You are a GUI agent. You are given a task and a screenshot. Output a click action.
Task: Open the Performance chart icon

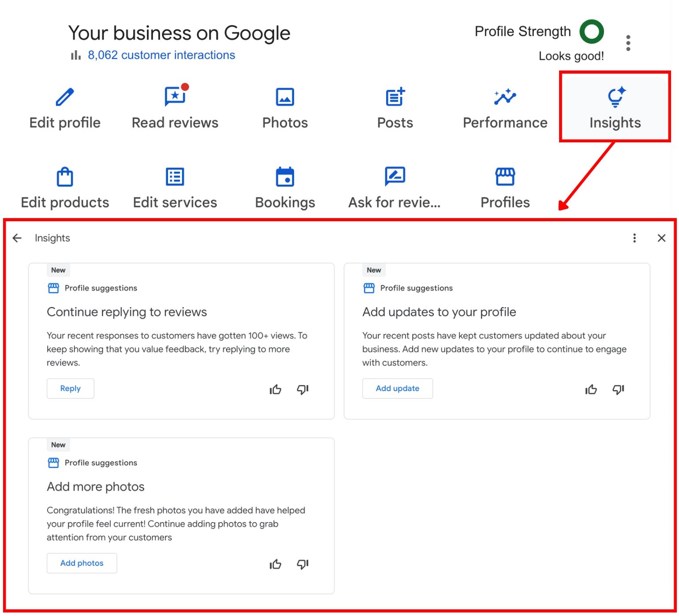pyautogui.click(x=505, y=97)
